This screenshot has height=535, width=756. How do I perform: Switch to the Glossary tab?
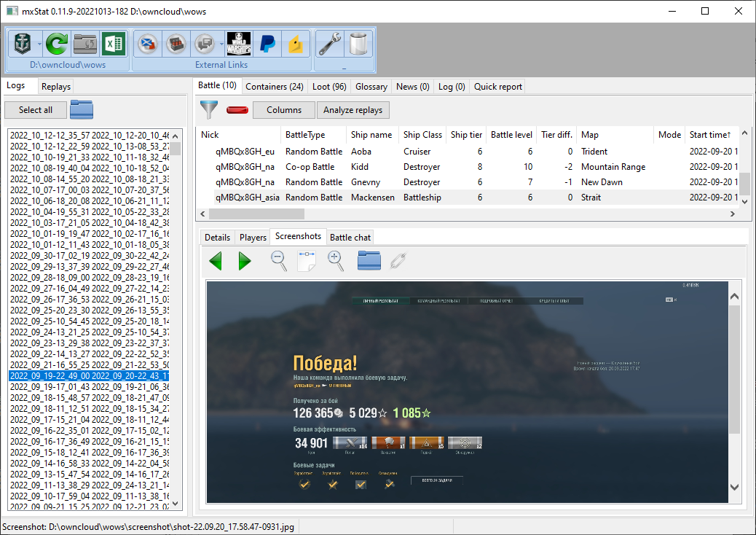pos(371,87)
